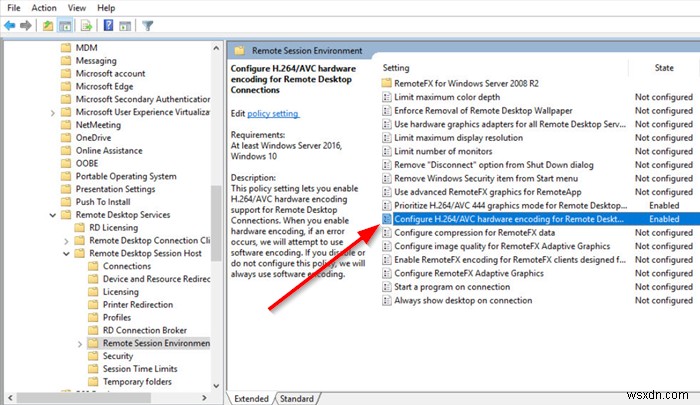Click the folder icon next to Profiles
This screenshot has width=700, height=405.
[93, 317]
